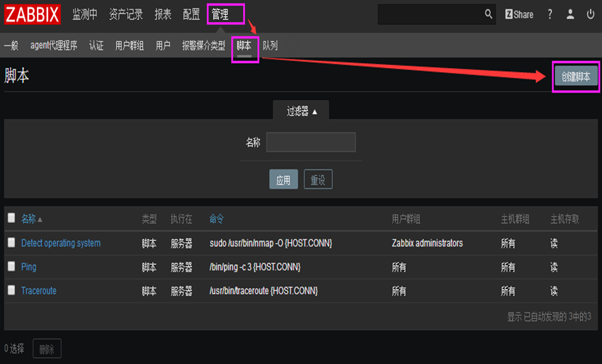Image resolution: width=602 pixels, height=364 pixels.
Task: Check the Ping row checkbox
Action: point(11,266)
